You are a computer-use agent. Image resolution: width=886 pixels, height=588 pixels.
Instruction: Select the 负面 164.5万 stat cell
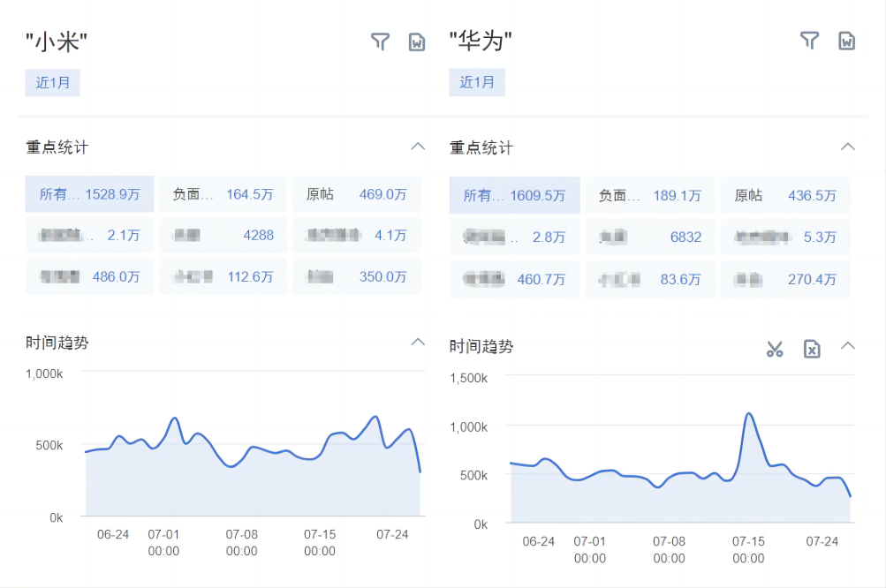click(223, 194)
